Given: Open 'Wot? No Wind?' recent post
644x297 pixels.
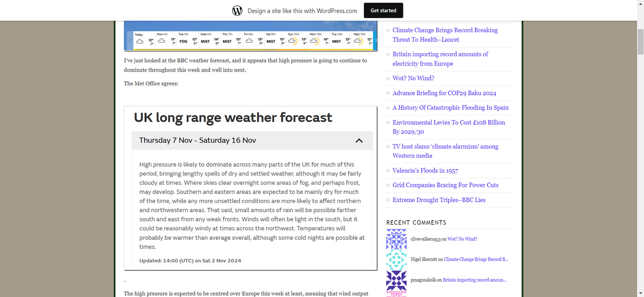Looking at the screenshot, I should tap(413, 78).
